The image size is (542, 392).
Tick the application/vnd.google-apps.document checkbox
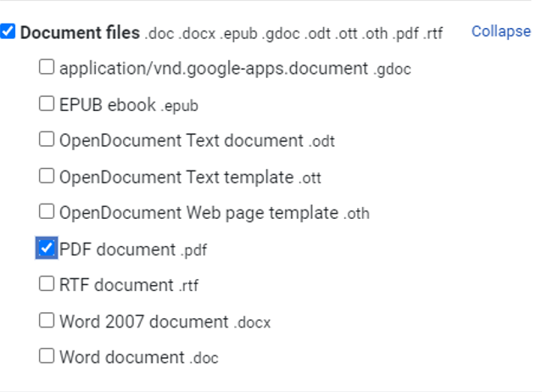pos(47,67)
